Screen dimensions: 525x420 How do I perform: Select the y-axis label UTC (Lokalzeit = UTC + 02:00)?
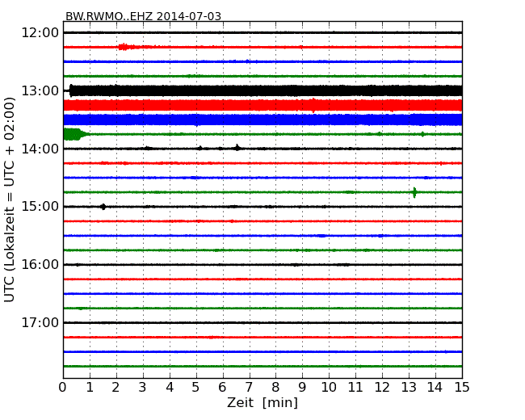pos(10,199)
